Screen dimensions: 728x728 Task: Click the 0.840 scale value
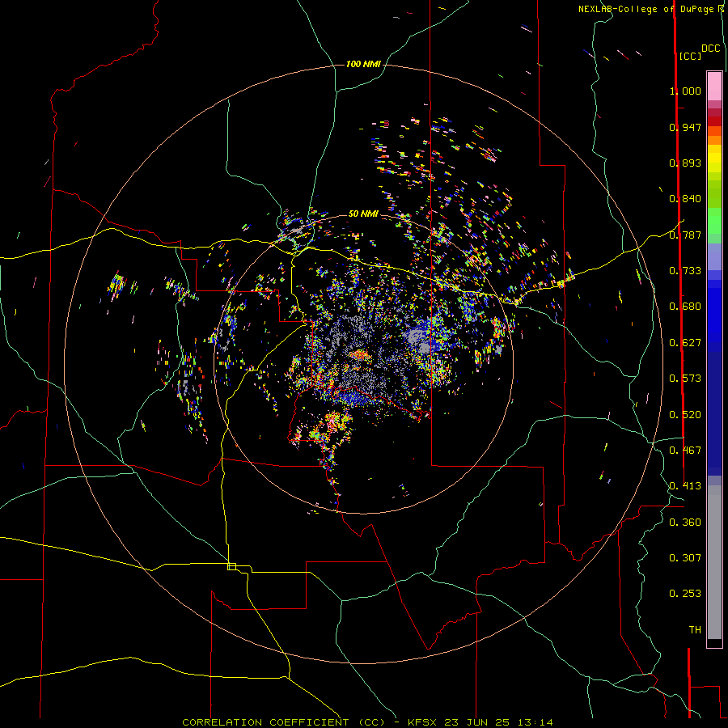pos(685,199)
